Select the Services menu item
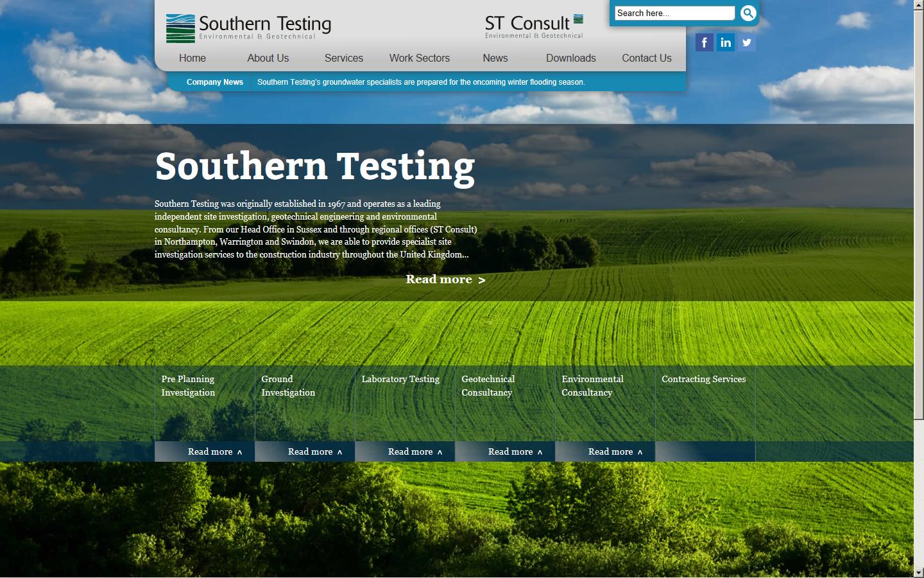Viewport: 924px width, 578px height. [x=344, y=58]
